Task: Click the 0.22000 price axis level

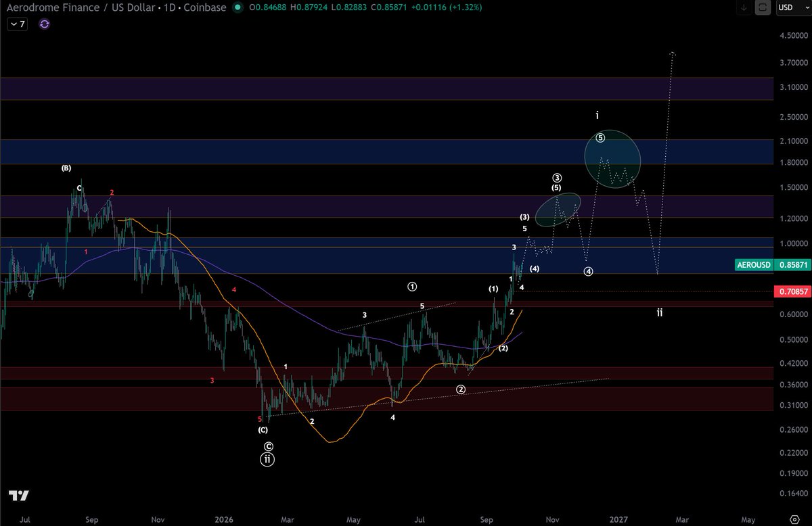Action: click(x=793, y=452)
